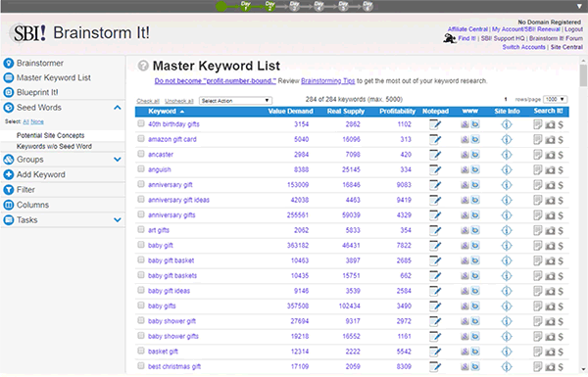Click help question mark beside Master Keyword List
The image size is (588, 377).
pyautogui.click(x=143, y=66)
